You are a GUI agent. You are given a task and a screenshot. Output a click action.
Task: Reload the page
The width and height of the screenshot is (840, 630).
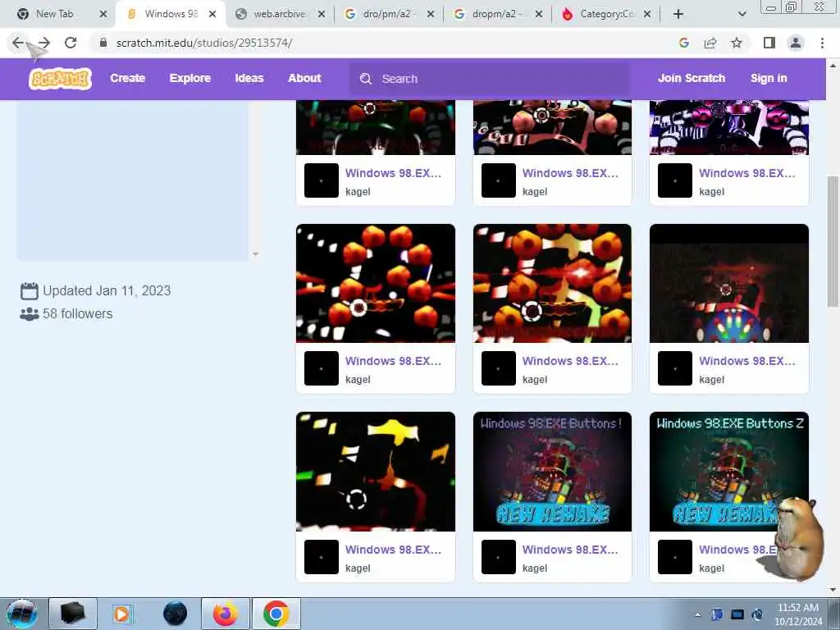coord(71,43)
